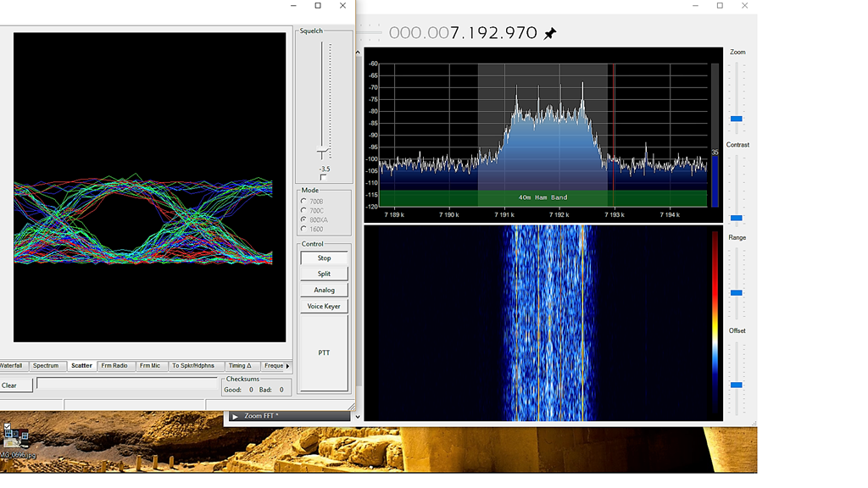Click the side panel scroll-up arrow
The height and width of the screenshot is (488, 868).
358,53
